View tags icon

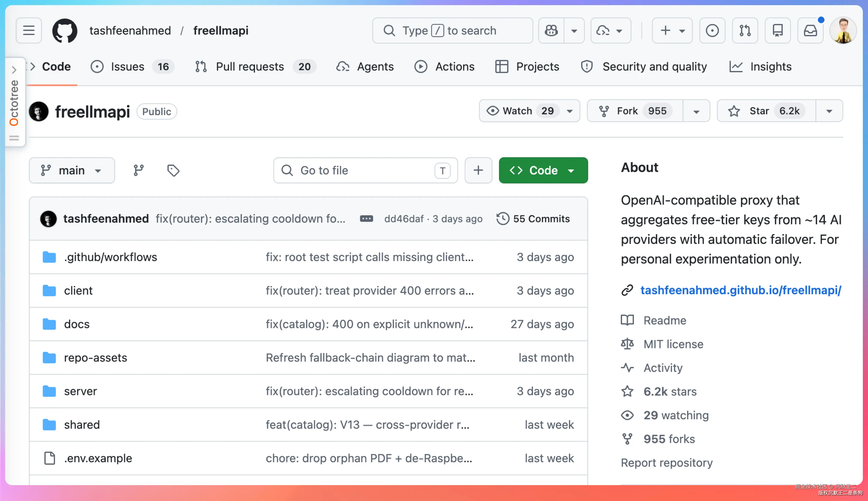click(x=173, y=170)
